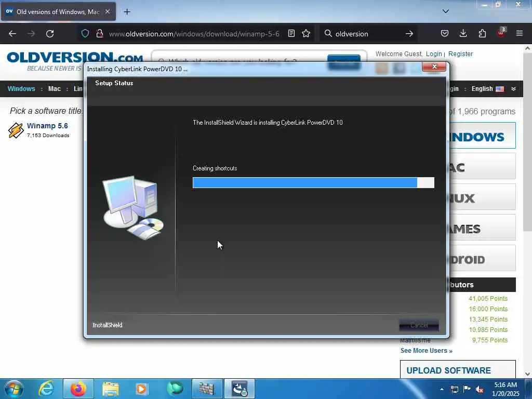Click the 13,345 Points entry
Image resolution: width=532 pixels, height=399 pixels.
click(488, 320)
